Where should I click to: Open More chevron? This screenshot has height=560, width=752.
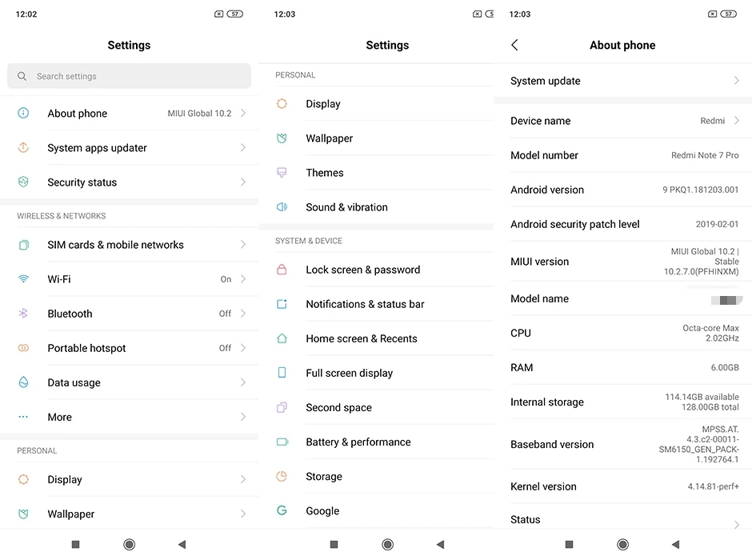click(x=243, y=417)
